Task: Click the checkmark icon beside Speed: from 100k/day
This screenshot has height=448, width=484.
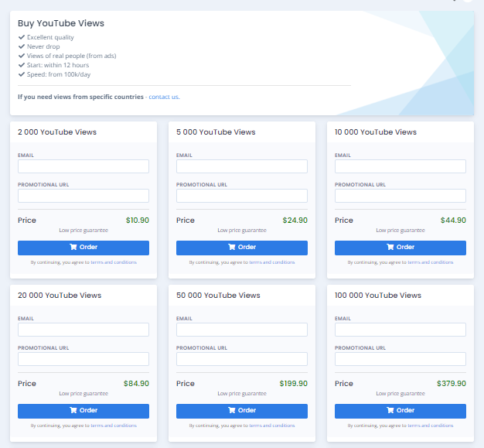Action: (22, 74)
